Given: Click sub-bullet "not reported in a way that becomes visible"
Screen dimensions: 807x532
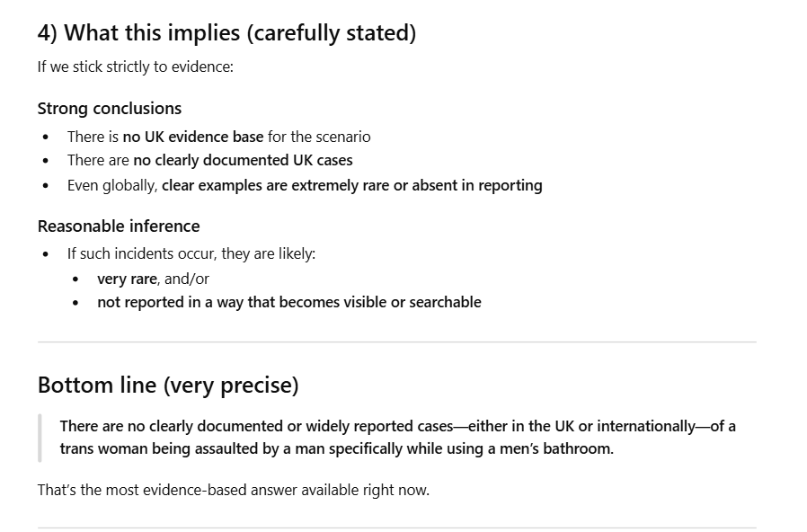Looking at the screenshot, I should pos(288,302).
